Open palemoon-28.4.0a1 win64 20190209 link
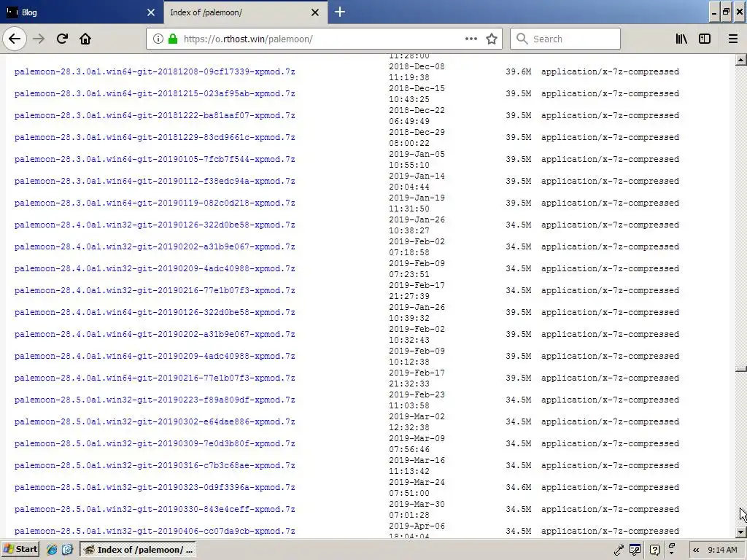 click(x=155, y=356)
